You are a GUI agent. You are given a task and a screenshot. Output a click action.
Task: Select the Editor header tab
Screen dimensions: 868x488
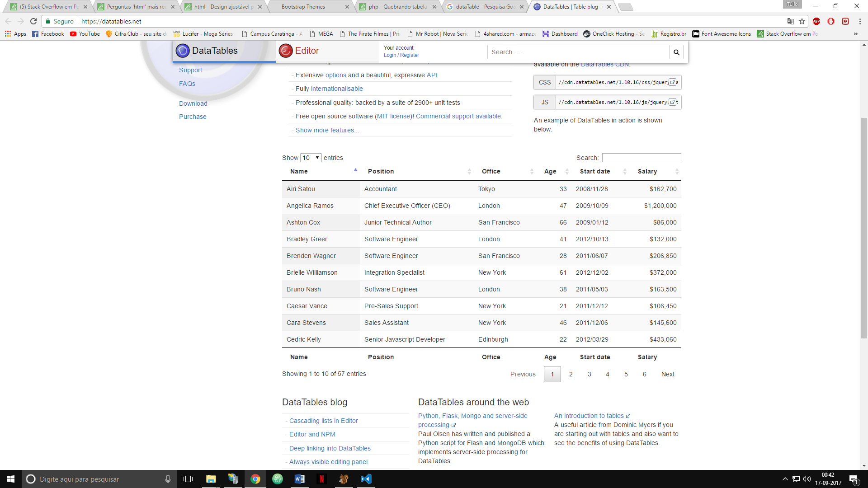click(x=327, y=51)
